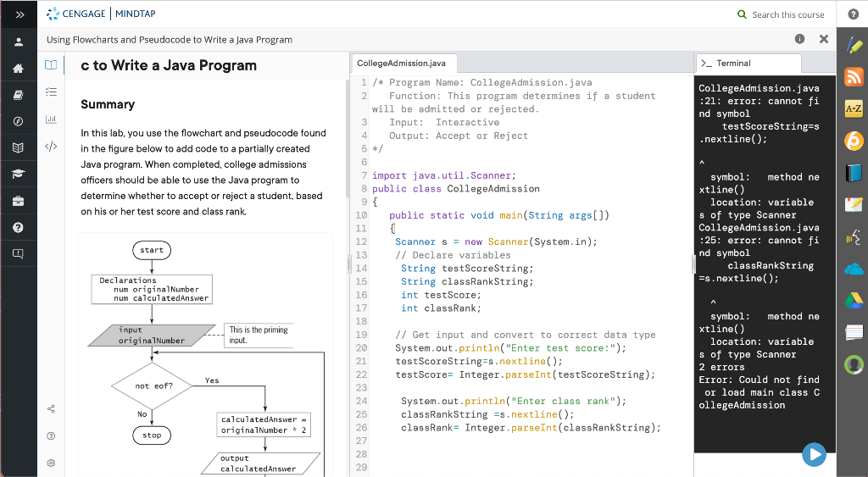Viewport: 868px width, 477px height.
Task: Open the highlighter tool in app dock
Action: 854,46
